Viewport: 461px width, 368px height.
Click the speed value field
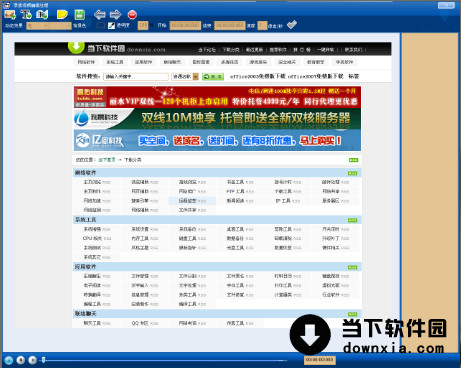[x=262, y=25]
